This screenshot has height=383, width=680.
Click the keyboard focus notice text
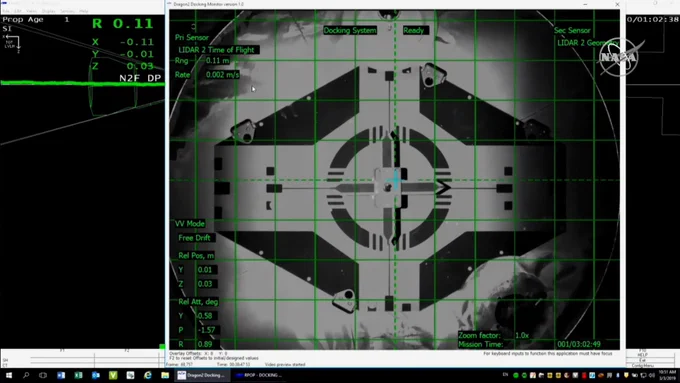click(548, 354)
